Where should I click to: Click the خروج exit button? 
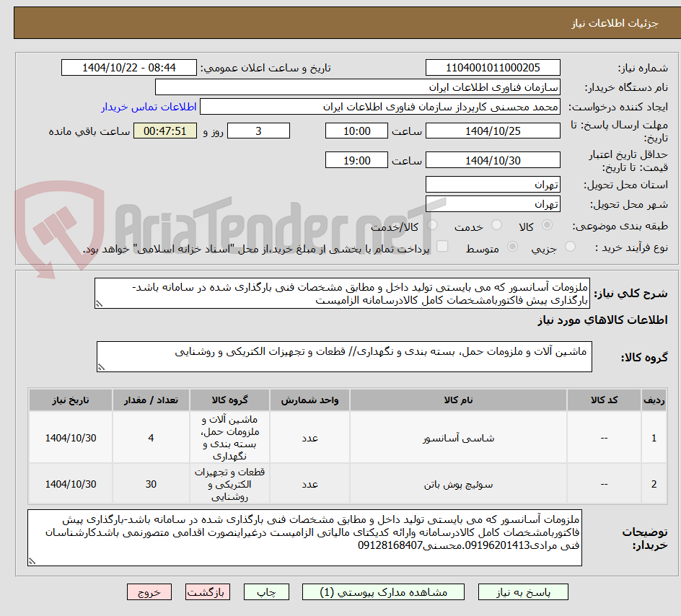[x=149, y=592]
